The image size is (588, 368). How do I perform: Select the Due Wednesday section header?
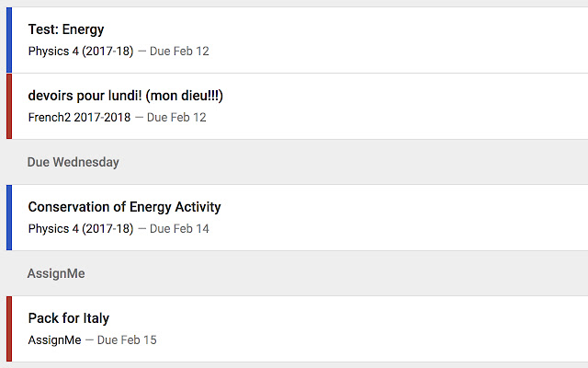pos(73,162)
